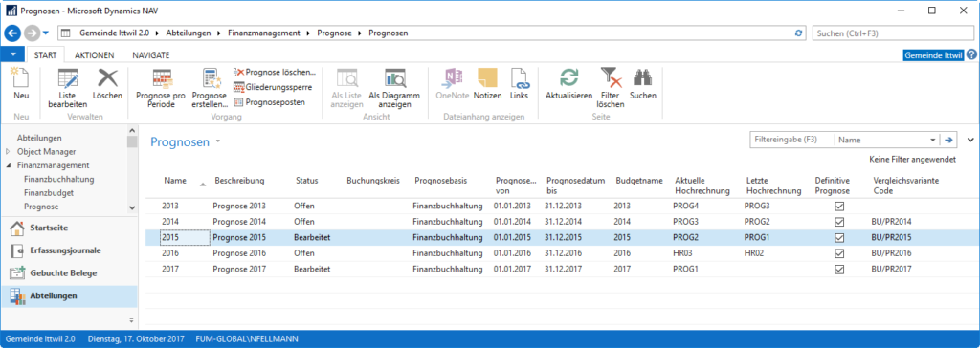Click Als Diagramm anzeigen
The image size is (980, 348).
[x=394, y=87]
